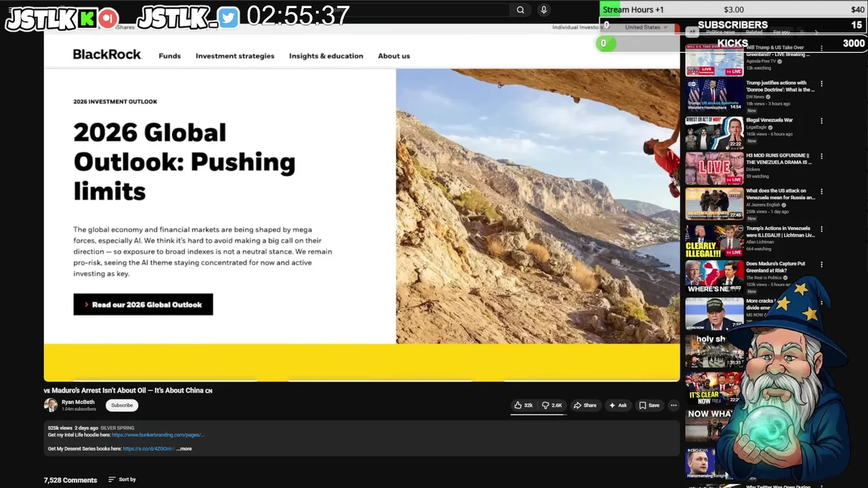Viewport: 868px width, 488px height.
Task: Open the Deseret Series books link
Action: click(x=149, y=449)
